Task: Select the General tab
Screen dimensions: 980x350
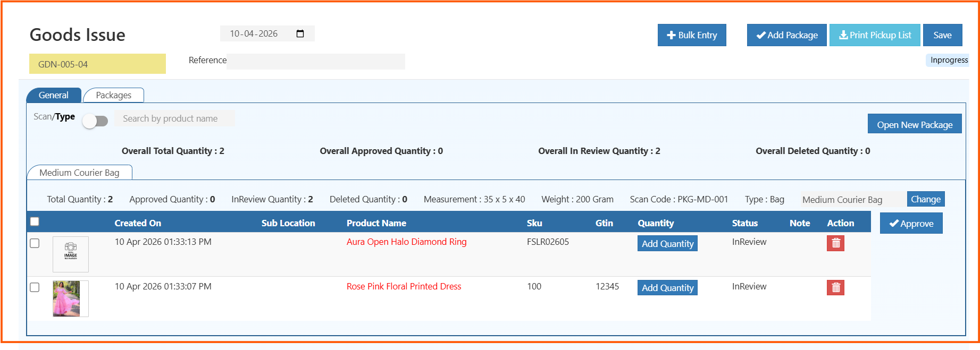Action: click(54, 95)
